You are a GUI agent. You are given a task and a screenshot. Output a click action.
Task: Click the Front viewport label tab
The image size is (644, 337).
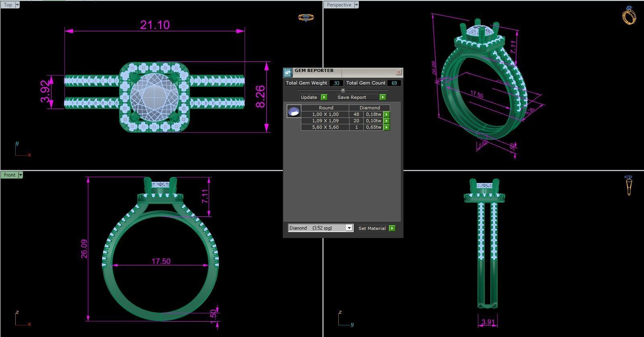click(10, 175)
